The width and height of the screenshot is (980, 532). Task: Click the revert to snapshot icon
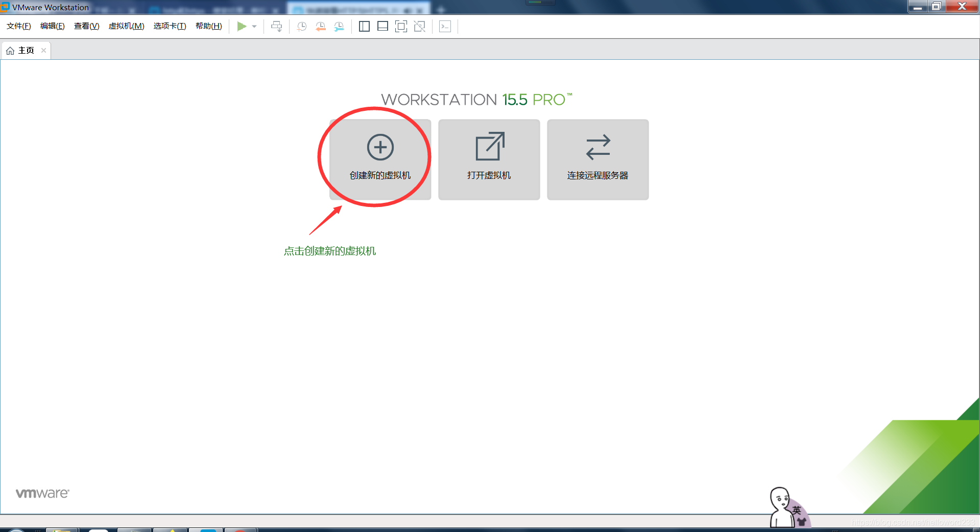point(320,27)
